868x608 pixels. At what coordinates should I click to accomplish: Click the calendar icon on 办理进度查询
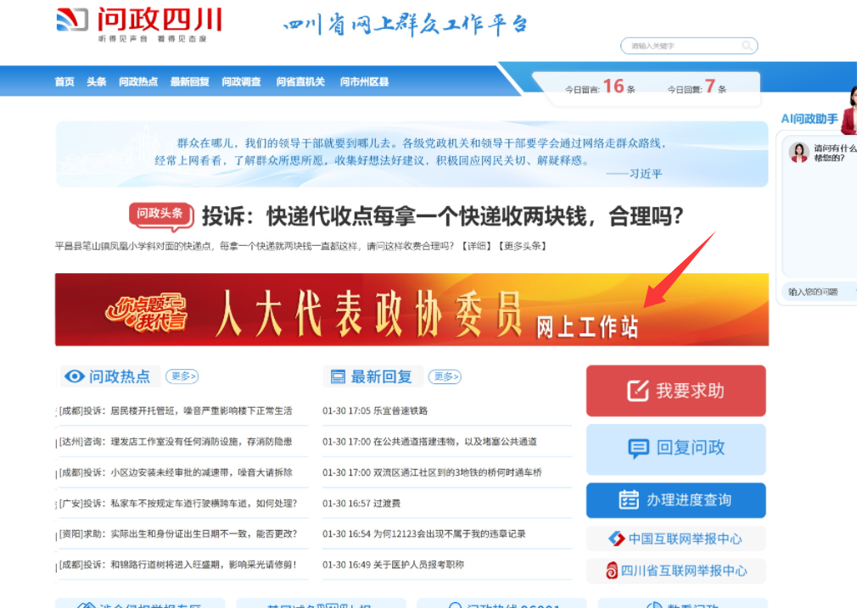click(x=629, y=500)
